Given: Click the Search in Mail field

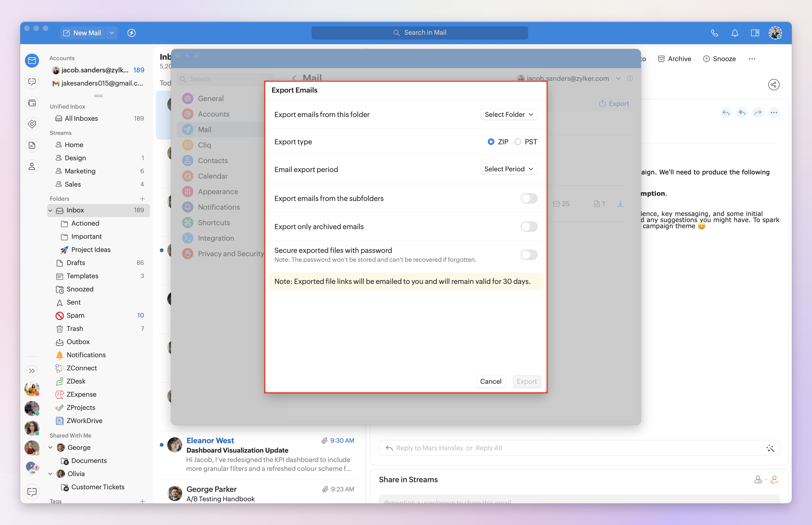Looking at the screenshot, I should point(419,33).
